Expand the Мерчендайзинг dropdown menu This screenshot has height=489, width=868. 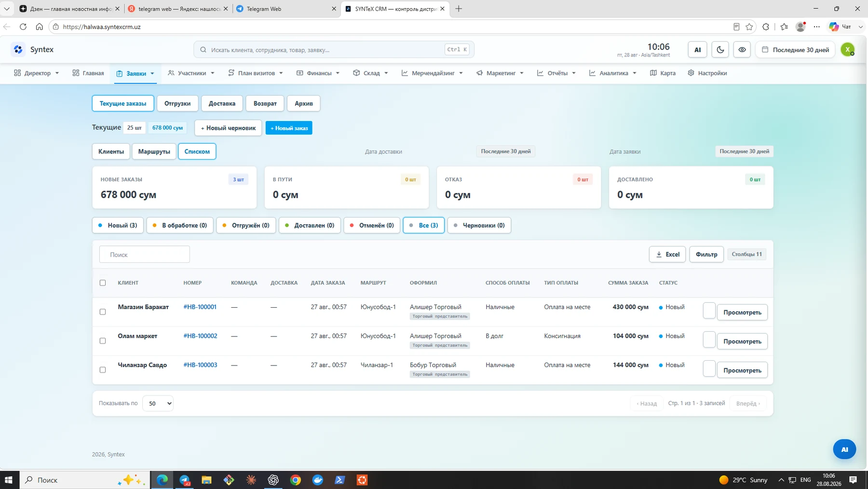pyautogui.click(x=433, y=73)
